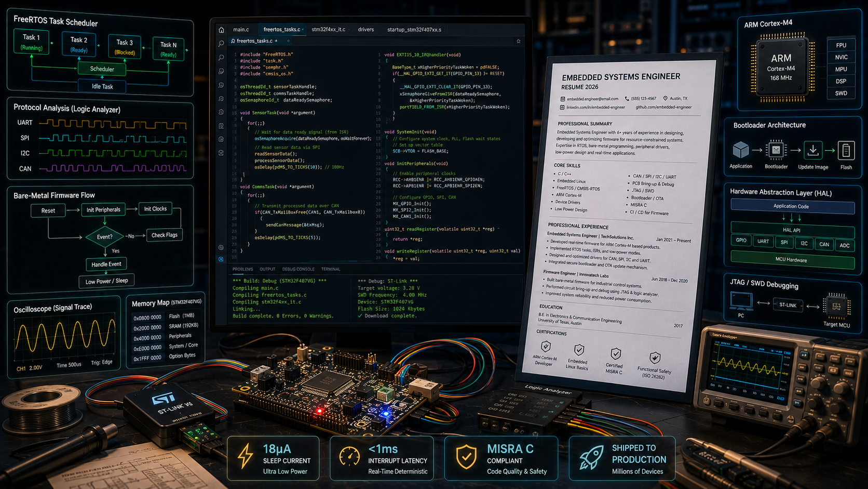Viewport: 868px width, 489px height.
Task: Click the "Download complete." terminal line
Action: coord(387,315)
